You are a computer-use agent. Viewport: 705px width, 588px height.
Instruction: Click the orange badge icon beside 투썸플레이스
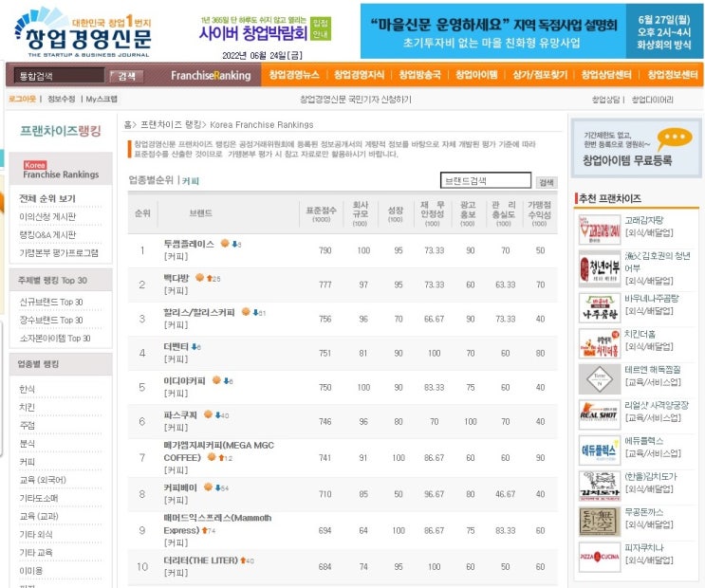[225, 243]
